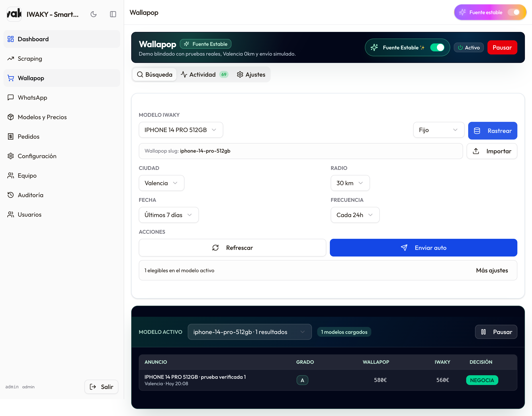This screenshot has width=532, height=416.
Task: Open the Valencia city dropdown
Action: pos(161,183)
